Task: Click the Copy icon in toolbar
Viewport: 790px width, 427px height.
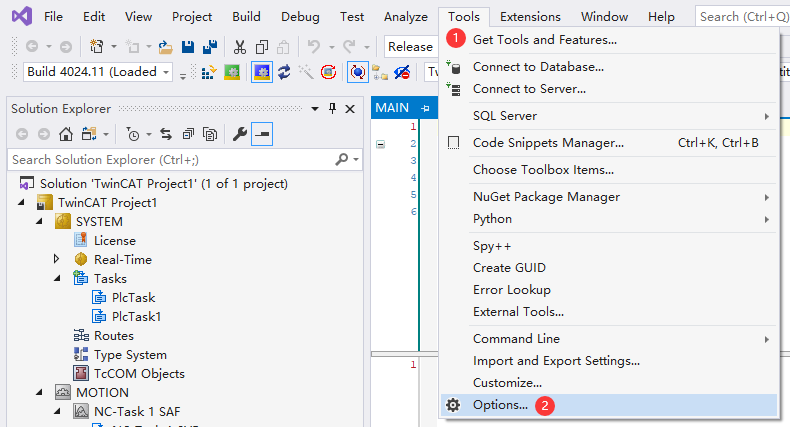Action: pyautogui.click(x=261, y=47)
